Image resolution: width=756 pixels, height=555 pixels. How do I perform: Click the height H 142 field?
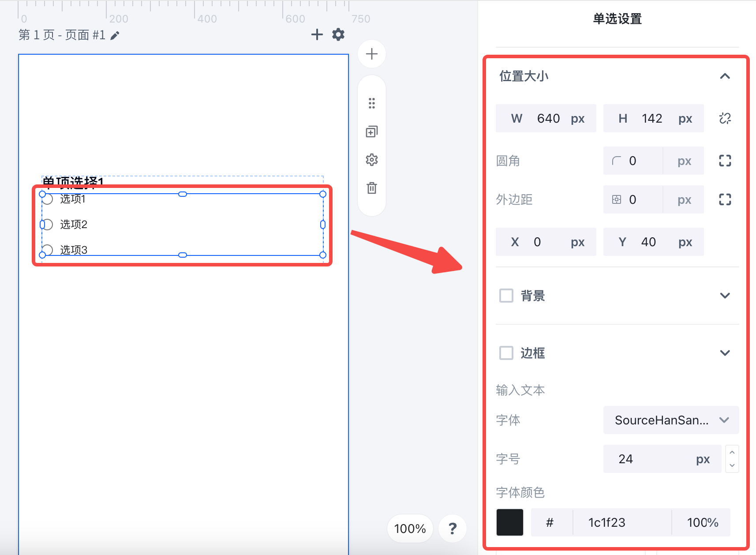[x=654, y=118]
